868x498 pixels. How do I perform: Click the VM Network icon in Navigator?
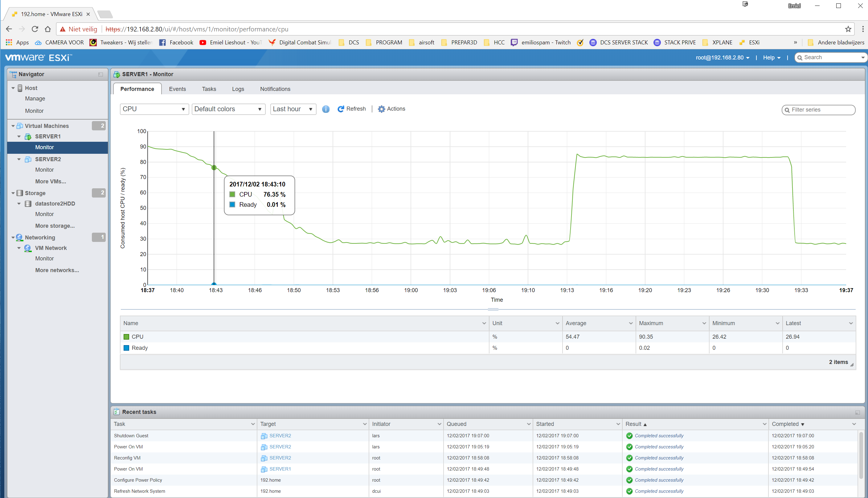[x=28, y=248]
